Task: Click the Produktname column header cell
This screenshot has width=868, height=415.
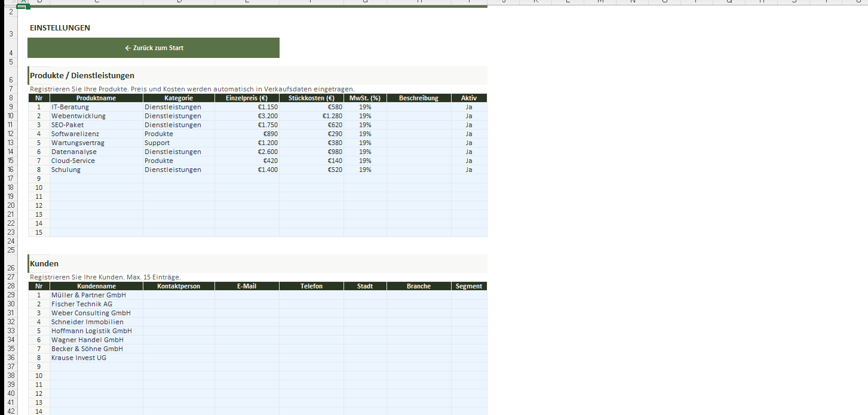Action: point(96,98)
